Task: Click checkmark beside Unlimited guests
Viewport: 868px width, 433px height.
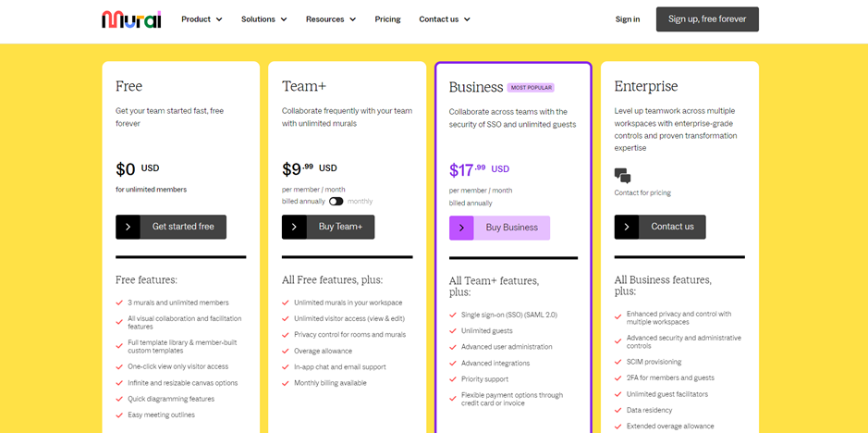Action: (x=453, y=331)
